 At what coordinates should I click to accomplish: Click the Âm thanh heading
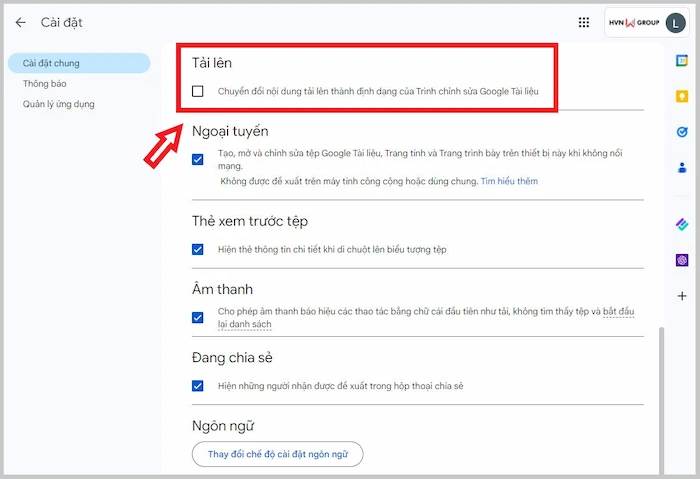tap(222, 289)
